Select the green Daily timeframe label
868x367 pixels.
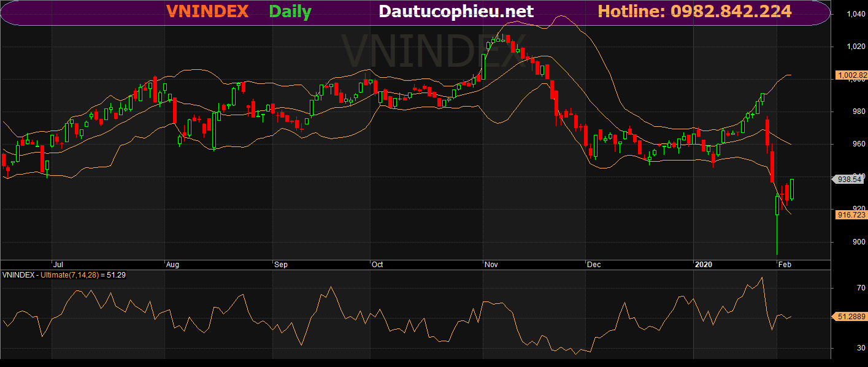pyautogui.click(x=289, y=11)
